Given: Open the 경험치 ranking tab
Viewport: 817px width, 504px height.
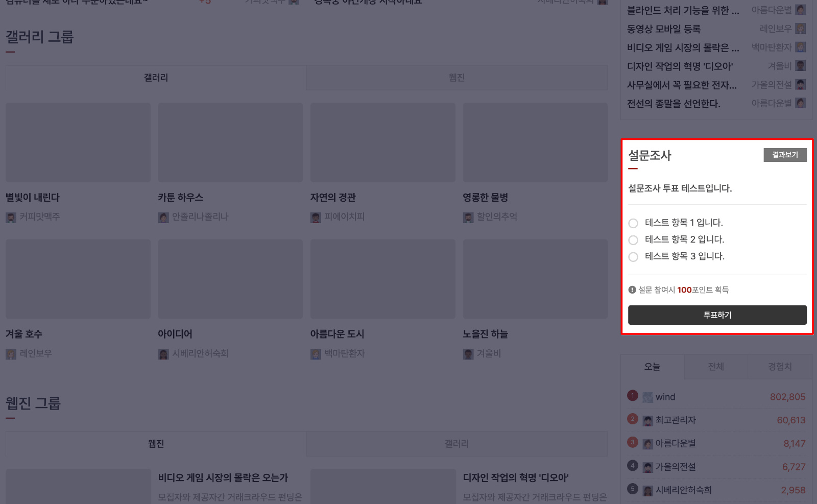Looking at the screenshot, I should (x=780, y=367).
